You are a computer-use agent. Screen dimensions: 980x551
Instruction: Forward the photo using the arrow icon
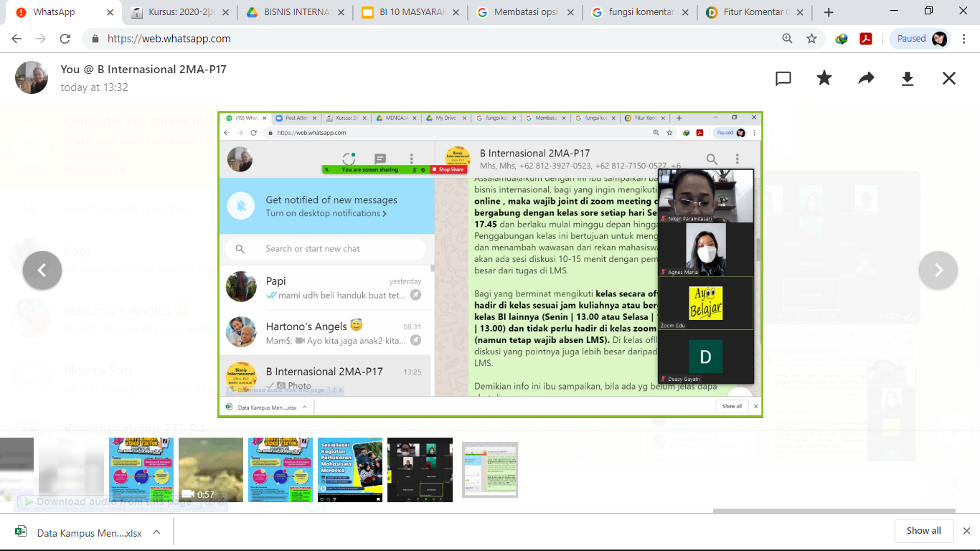pos(866,78)
